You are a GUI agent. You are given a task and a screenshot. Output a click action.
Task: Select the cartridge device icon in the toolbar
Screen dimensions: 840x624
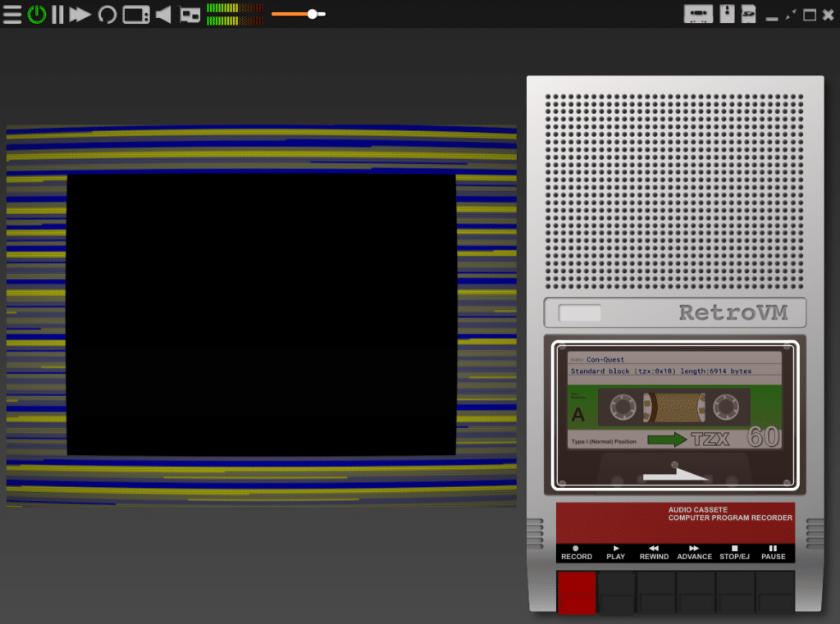[189, 14]
